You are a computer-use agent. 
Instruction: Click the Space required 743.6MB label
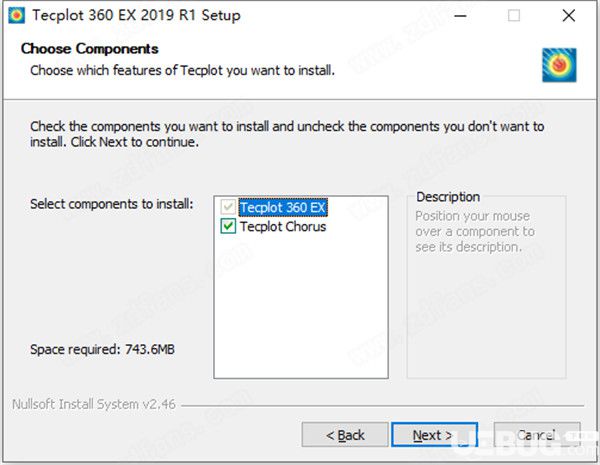click(x=102, y=349)
